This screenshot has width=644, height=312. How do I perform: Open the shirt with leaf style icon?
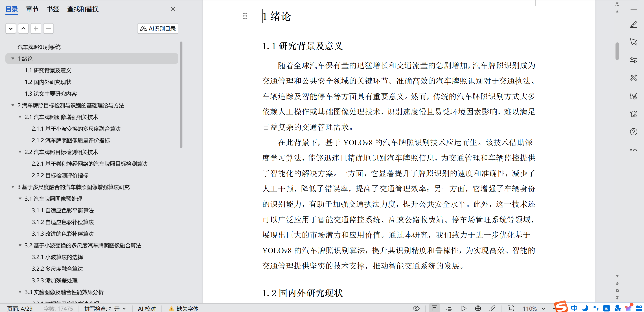click(x=633, y=96)
